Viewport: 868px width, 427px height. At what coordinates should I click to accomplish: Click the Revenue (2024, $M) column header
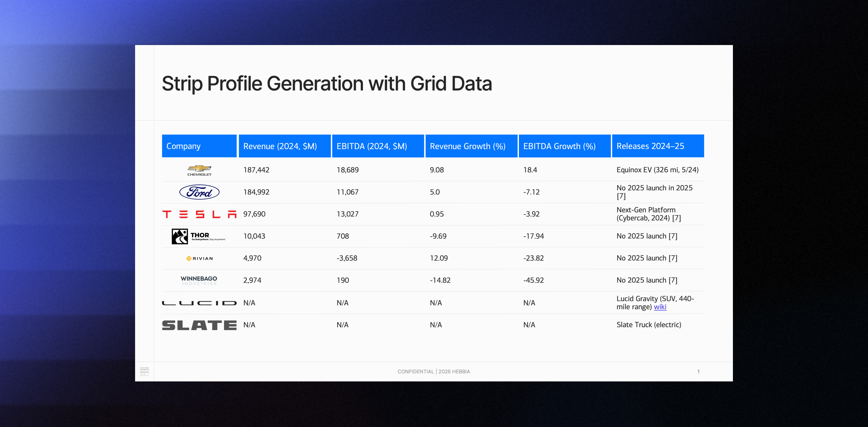[x=284, y=146]
